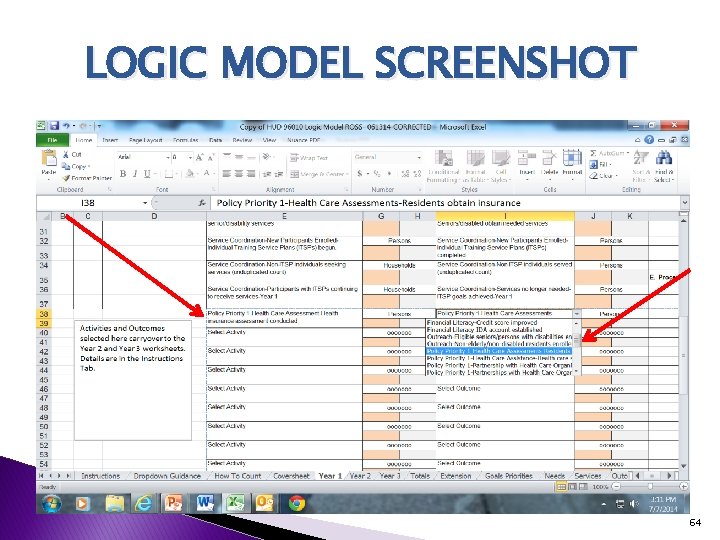
Task: Click the Paste icon in Clipboard group
Action: [49, 159]
